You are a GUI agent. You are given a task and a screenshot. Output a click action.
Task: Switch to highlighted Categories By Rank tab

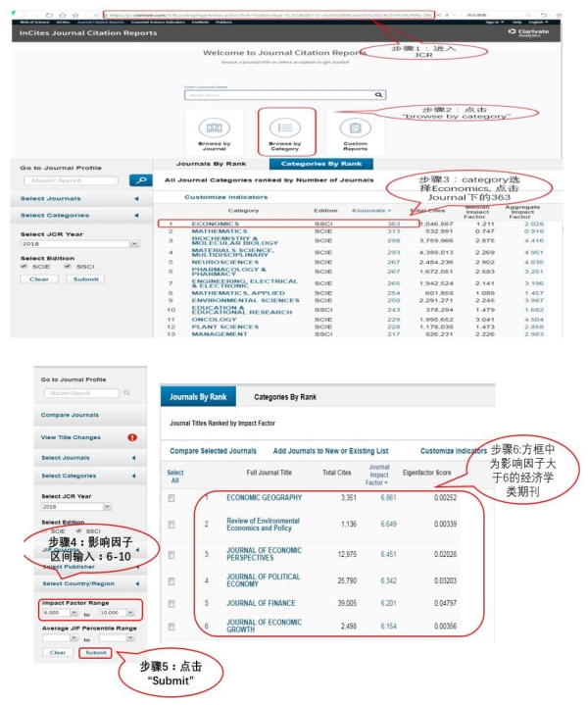(x=321, y=164)
